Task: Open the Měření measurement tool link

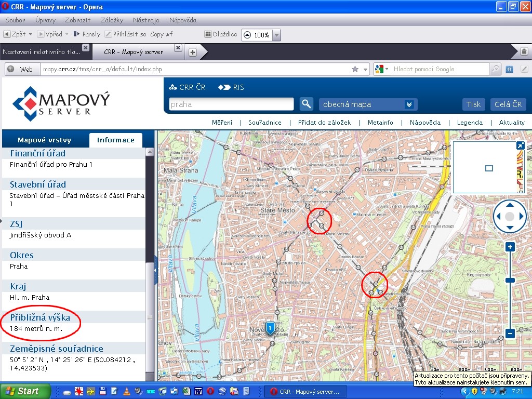Action: click(222, 123)
